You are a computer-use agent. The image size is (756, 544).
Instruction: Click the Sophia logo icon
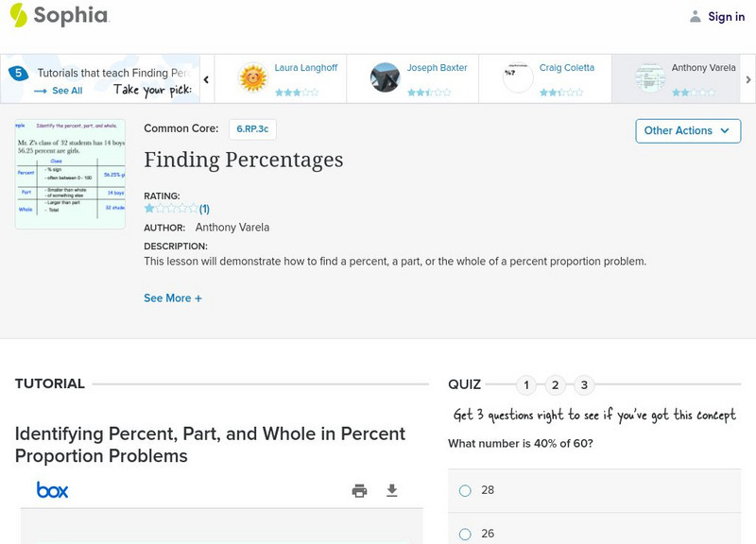click(18, 15)
